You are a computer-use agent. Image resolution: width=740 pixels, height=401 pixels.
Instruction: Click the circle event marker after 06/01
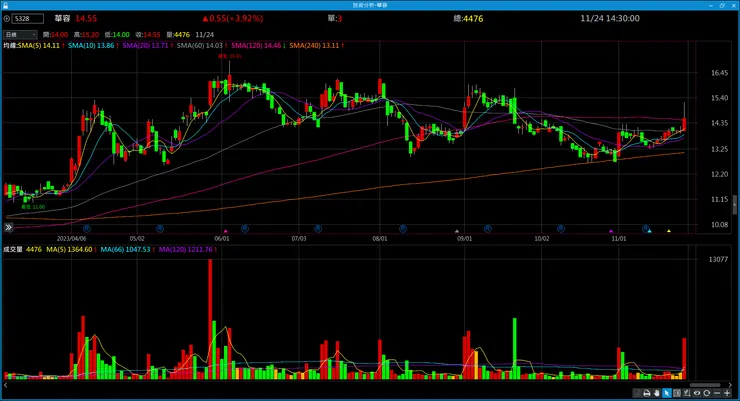tap(244, 228)
